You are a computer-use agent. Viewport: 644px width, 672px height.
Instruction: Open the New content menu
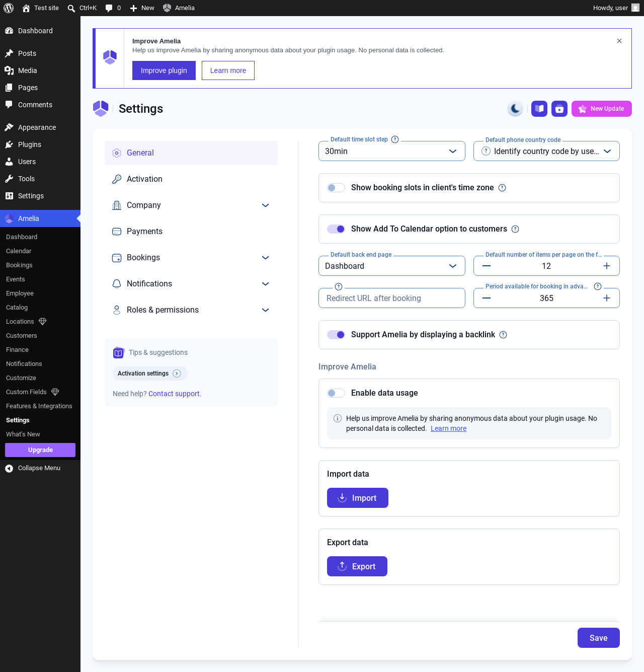[x=142, y=8]
